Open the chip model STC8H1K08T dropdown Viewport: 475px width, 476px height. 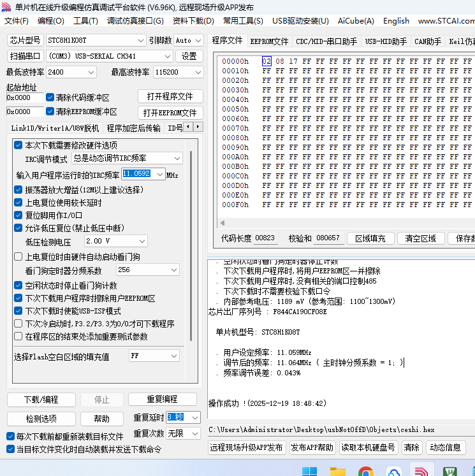tap(96, 40)
